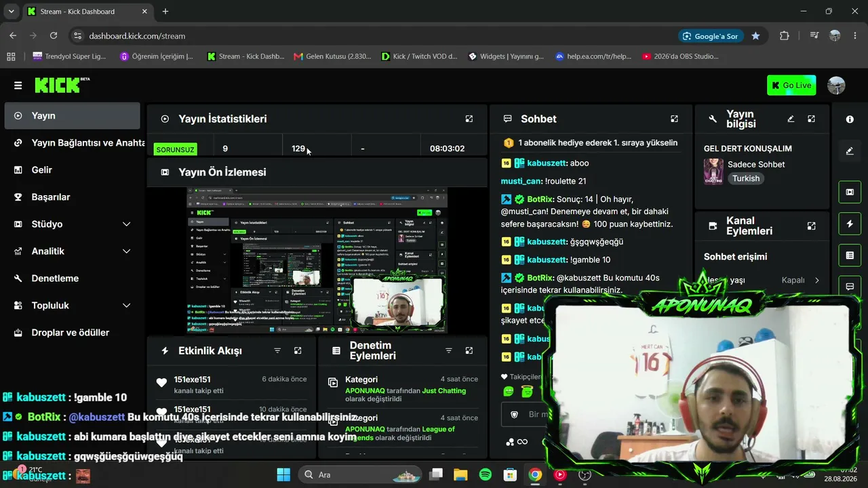Expand the Yayın İstatistikleri panel

pos(469,119)
